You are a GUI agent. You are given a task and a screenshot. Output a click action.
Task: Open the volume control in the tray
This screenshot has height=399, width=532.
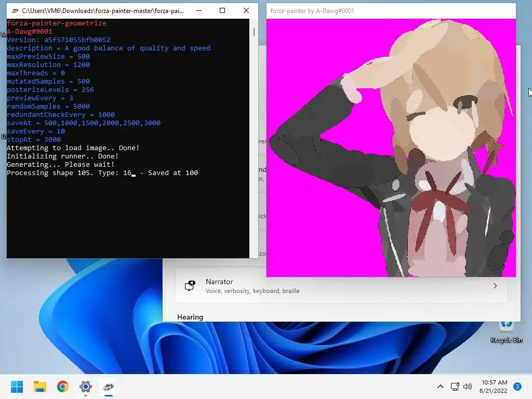pyautogui.click(x=468, y=387)
